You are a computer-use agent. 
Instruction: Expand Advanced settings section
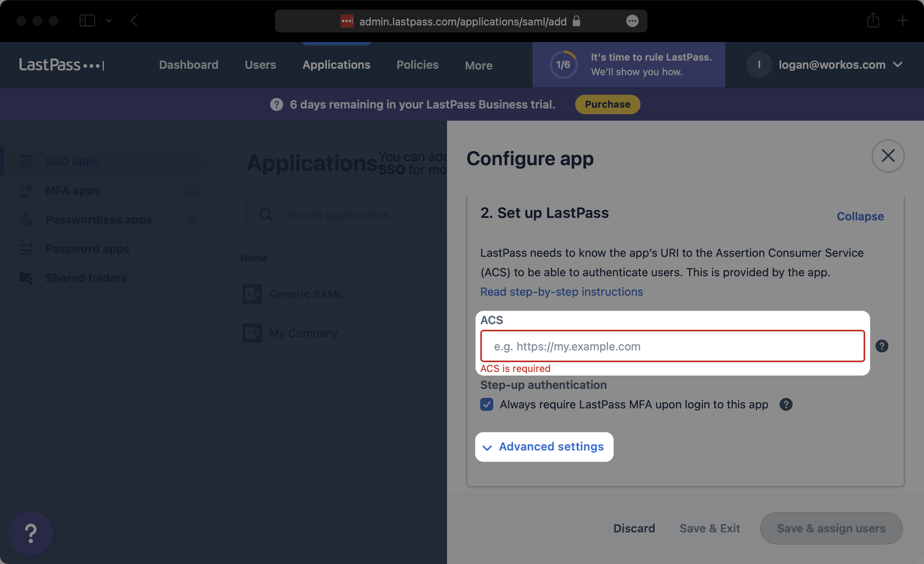[x=544, y=447]
